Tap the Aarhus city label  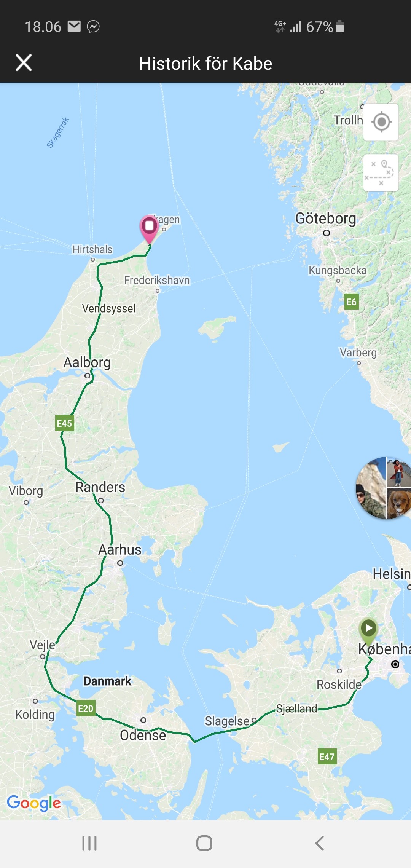click(120, 550)
